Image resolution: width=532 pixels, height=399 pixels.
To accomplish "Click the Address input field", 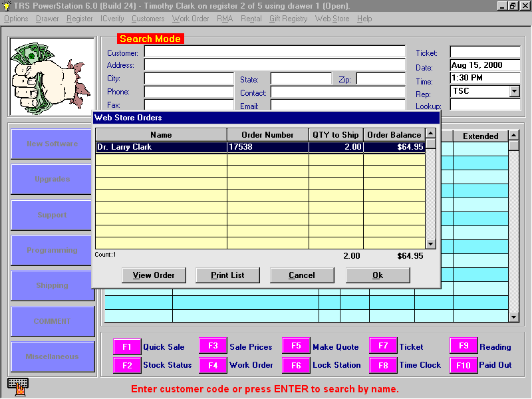I will (x=275, y=65).
